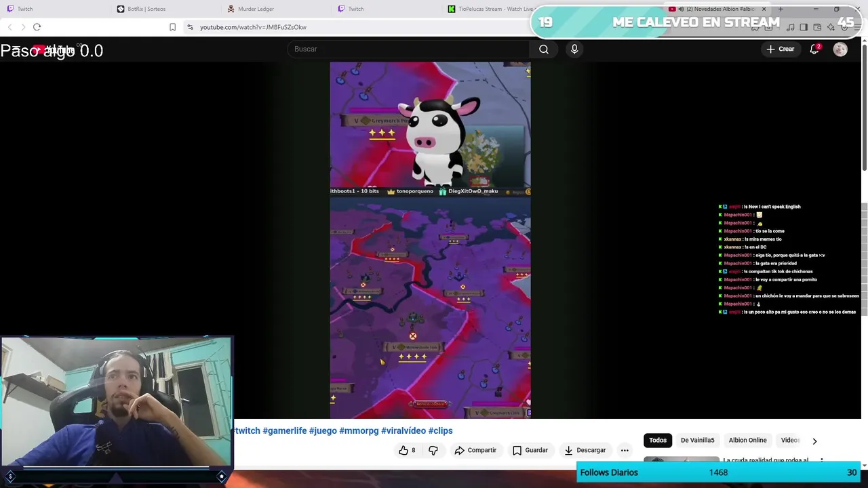Open the #viralvídeo hashtag link
Screen dimensions: 868x488
click(x=403, y=430)
